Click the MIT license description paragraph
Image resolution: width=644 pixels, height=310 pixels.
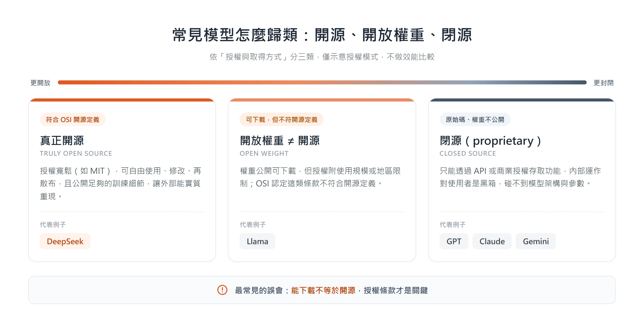click(121, 183)
